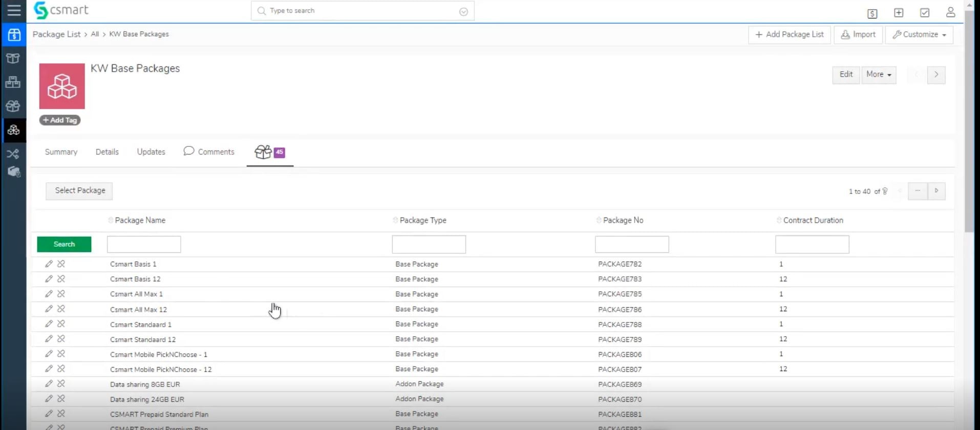
Task: Edit the Csmart Standaard 1 row
Action: pyautogui.click(x=49, y=324)
